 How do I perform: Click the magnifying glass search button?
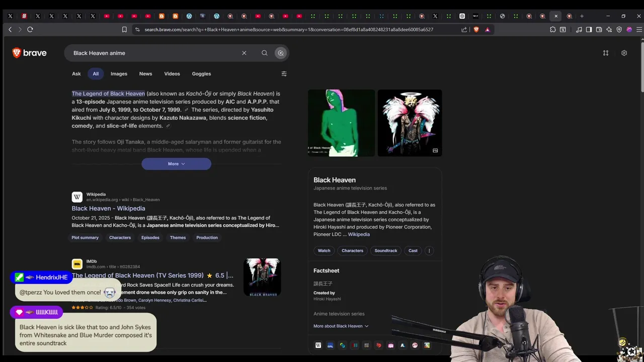click(x=264, y=53)
